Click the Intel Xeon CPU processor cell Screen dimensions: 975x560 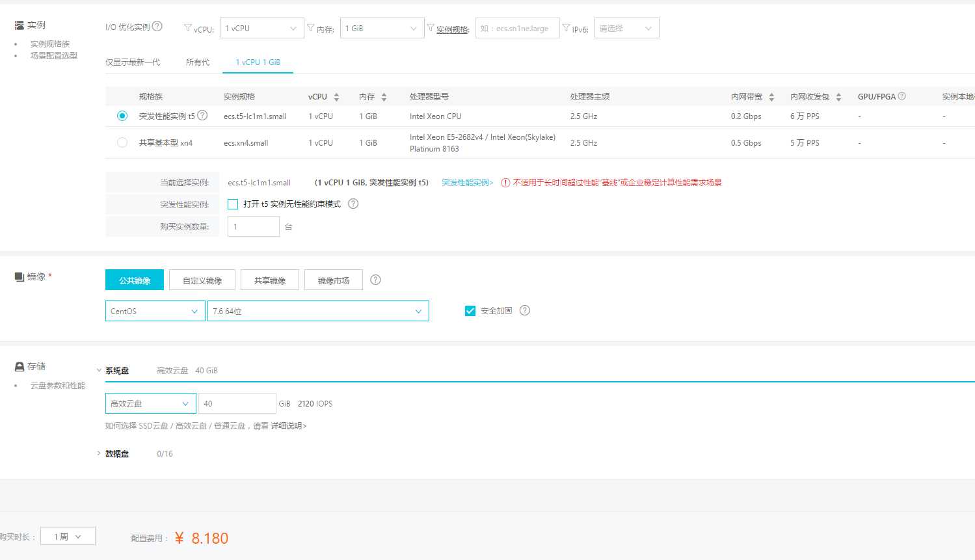(x=436, y=116)
